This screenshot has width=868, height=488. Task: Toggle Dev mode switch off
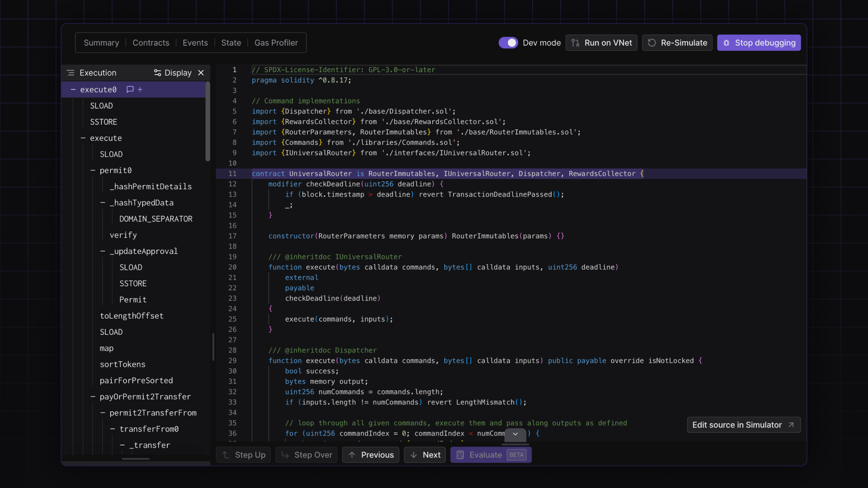tap(508, 43)
